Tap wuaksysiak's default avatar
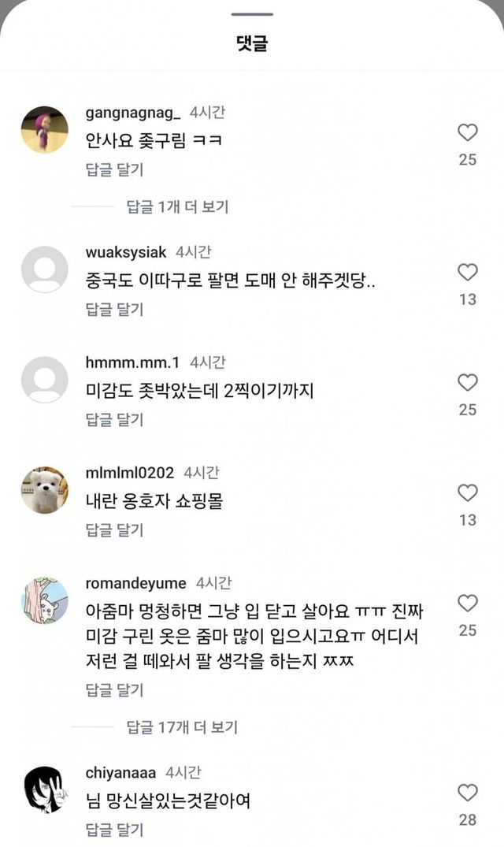This screenshot has width=504, height=847. (x=45, y=269)
